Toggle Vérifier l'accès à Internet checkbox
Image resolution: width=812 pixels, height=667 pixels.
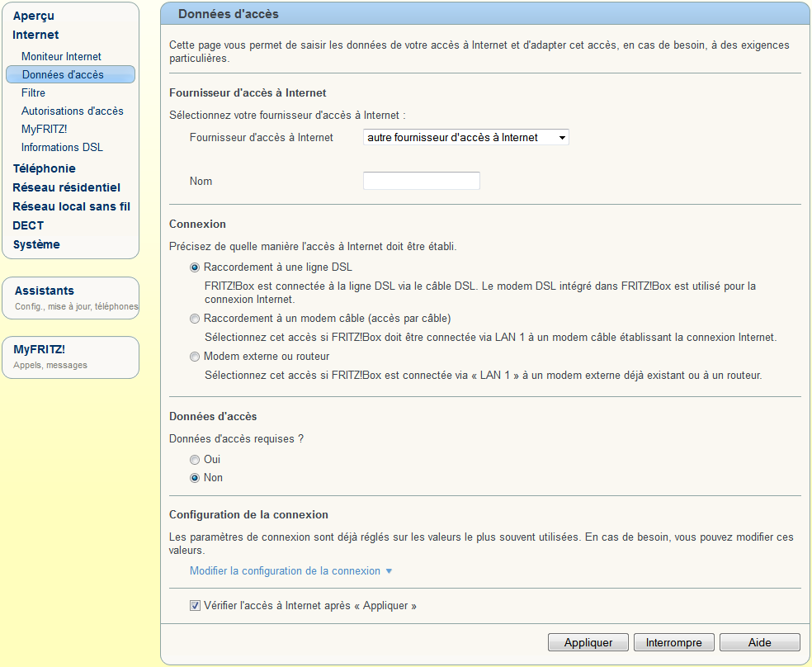pos(196,605)
